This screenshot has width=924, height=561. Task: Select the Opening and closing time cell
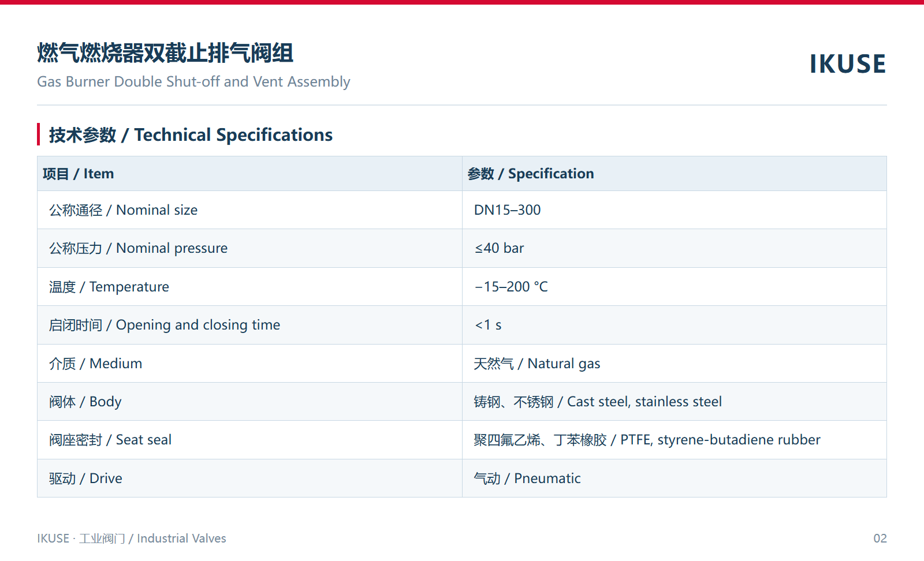coord(249,325)
